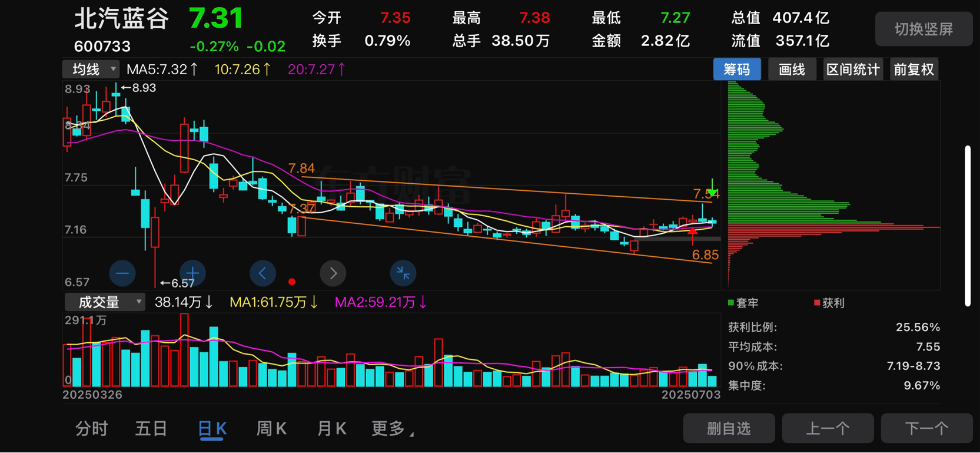Tap stock name 北汽蓝谷

click(122, 19)
